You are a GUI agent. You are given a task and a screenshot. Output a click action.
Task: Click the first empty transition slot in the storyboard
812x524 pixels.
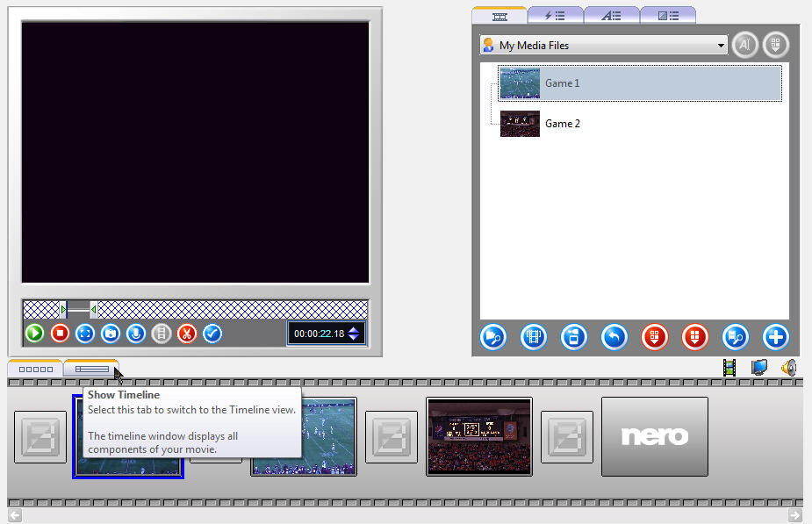[x=40, y=437]
